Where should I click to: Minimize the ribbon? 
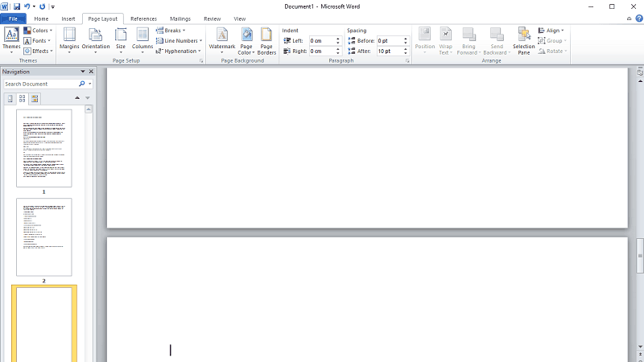coord(629,19)
